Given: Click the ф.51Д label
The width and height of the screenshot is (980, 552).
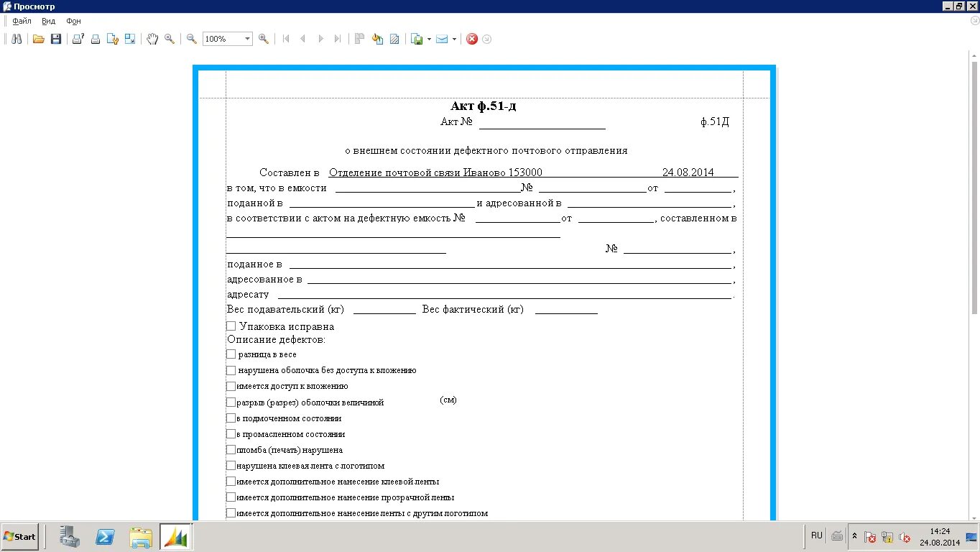Looking at the screenshot, I should pyautogui.click(x=715, y=121).
